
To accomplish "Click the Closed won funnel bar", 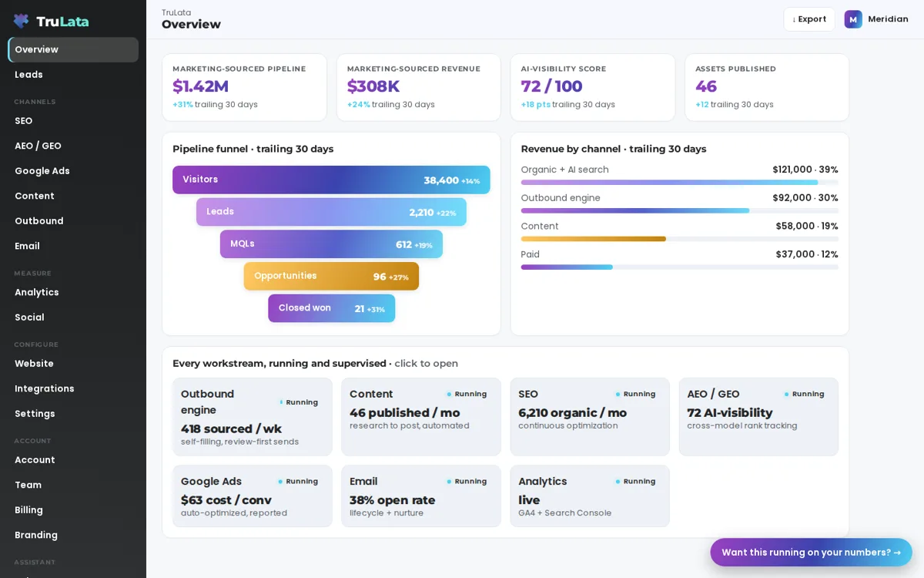I will pyautogui.click(x=331, y=308).
